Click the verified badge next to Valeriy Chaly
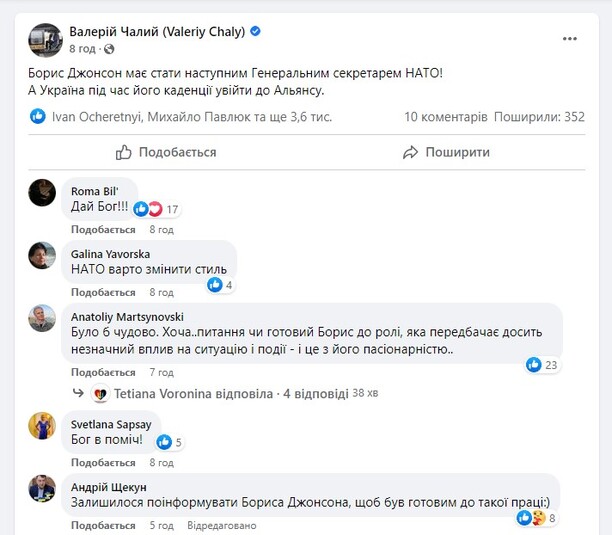Image resolution: width=612 pixels, height=535 pixels. coord(255,32)
